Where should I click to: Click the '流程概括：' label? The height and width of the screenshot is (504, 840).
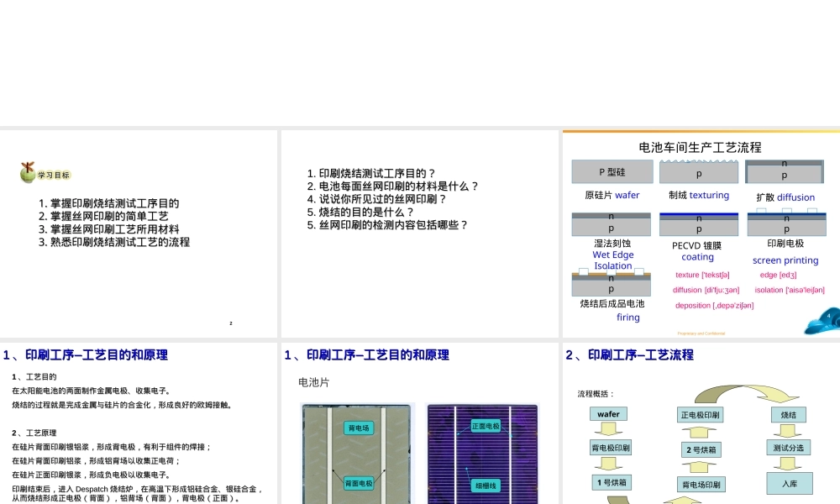coord(596,394)
